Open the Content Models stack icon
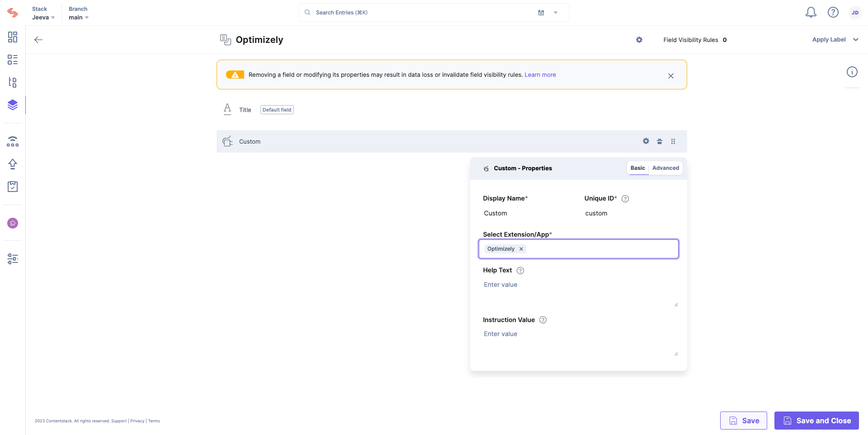The image size is (868, 435). pos(13,105)
